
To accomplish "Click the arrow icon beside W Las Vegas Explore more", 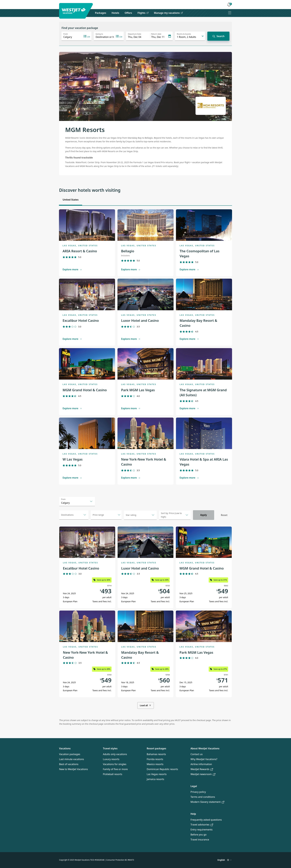I will tap(81, 478).
